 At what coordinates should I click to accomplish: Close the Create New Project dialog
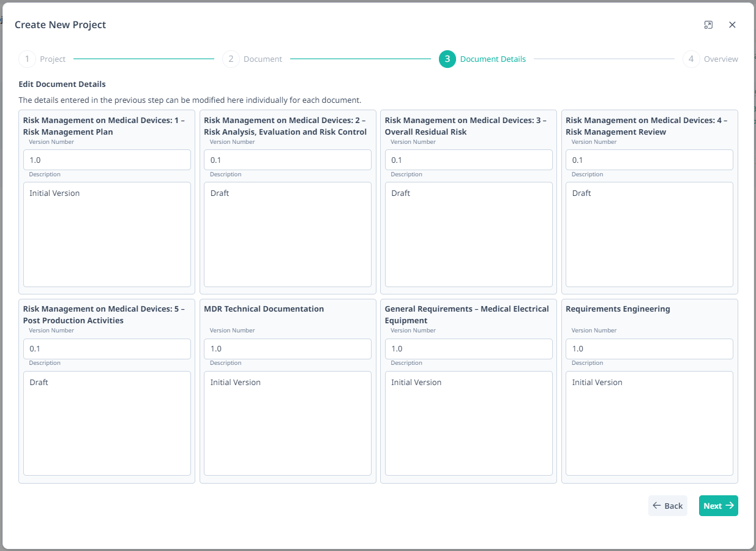(x=732, y=24)
